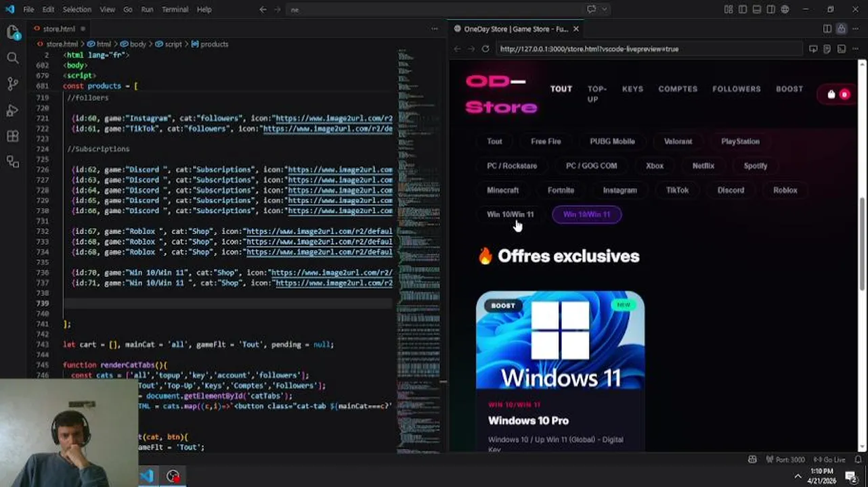Open preview devtools terminal icon
The image size is (868, 487).
click(842, 49)
